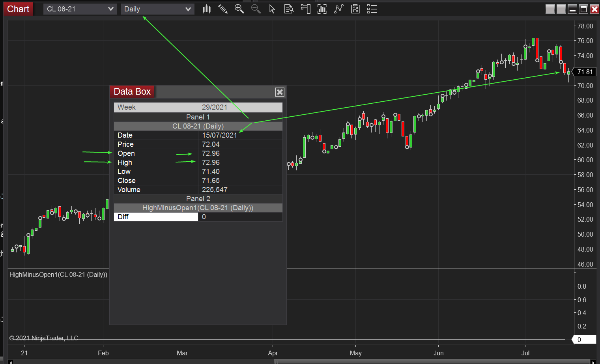Image resolution: width=600 pixels, height=364 pixels.
Task: Open the Strategies icon
Action: (355, 9)
